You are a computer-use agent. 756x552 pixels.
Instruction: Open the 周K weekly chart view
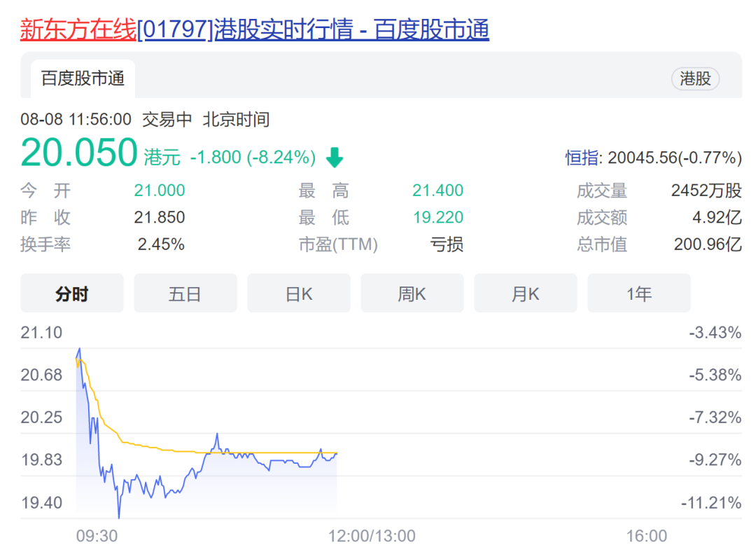coord(412,293)
